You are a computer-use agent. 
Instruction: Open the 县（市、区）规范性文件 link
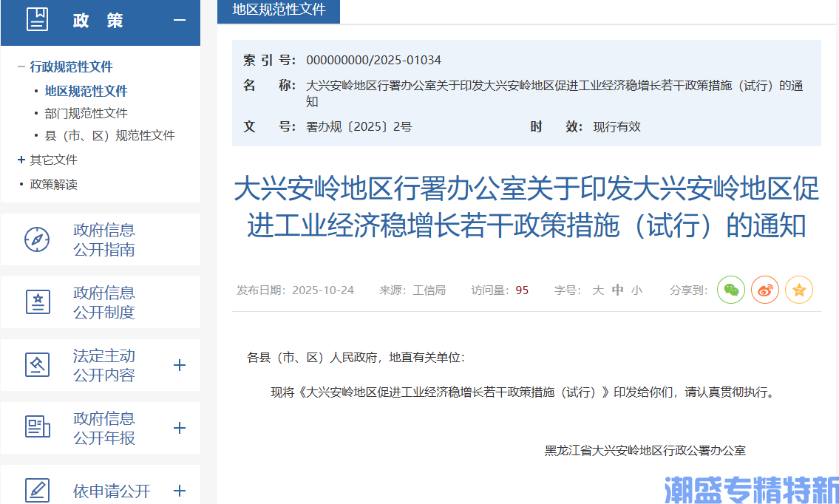pos(109,135)
